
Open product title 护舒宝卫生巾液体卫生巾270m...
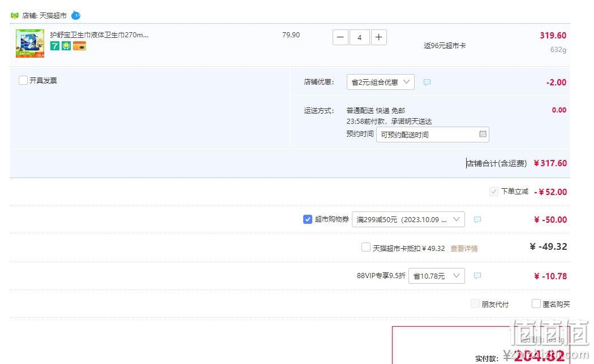tap(99, 35)
